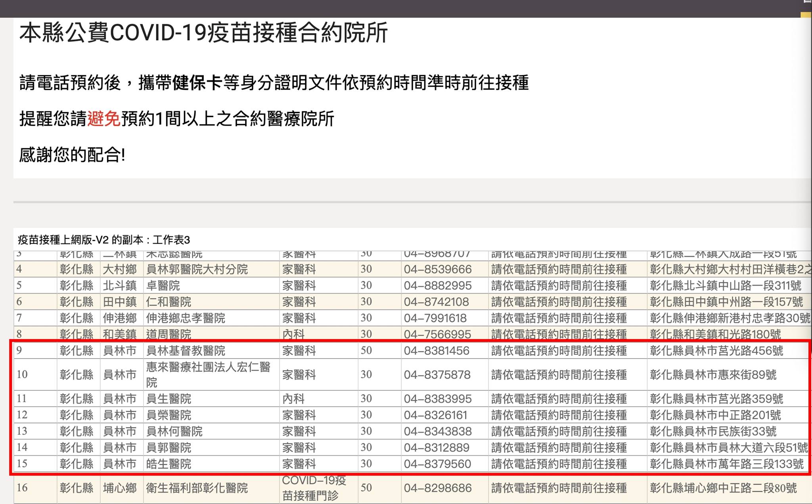Click address "彰化縣田中鎮中州路一段157號"
This screenshot has height=504, width=812.
[726, 302]
